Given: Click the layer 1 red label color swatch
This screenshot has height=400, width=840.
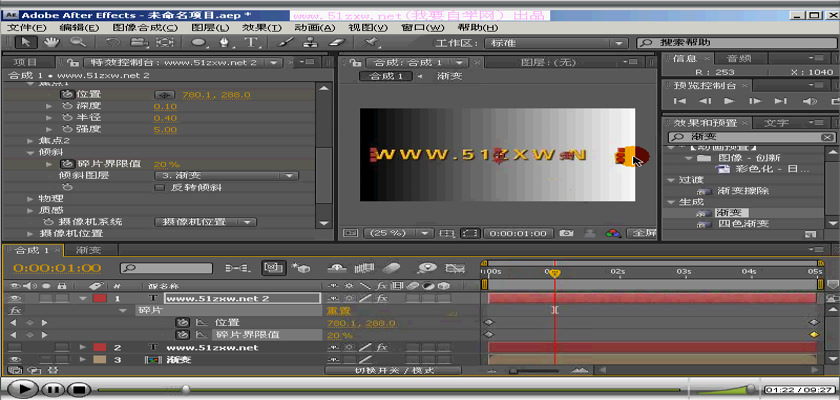Looking at the screenshot, I should click(100, 298).
